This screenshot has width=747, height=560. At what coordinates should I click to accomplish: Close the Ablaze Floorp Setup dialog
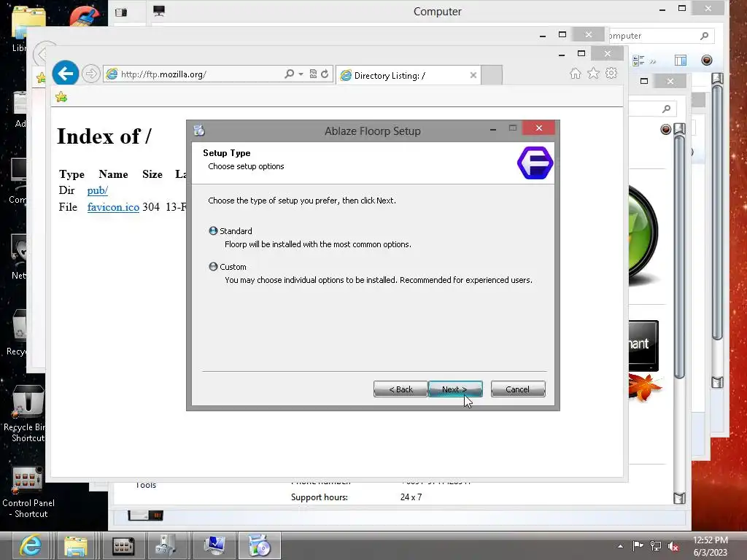pyautogui.click(x=539, y=128)
